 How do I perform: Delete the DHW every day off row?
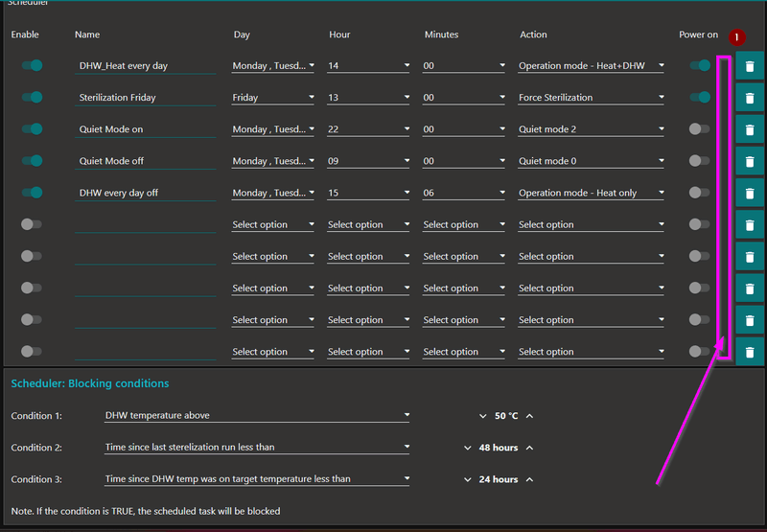(x=750, y=193)
